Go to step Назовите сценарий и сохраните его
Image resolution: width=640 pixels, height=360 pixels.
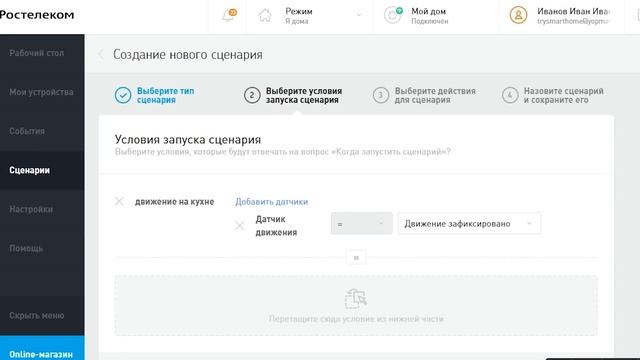click(564, 95)
